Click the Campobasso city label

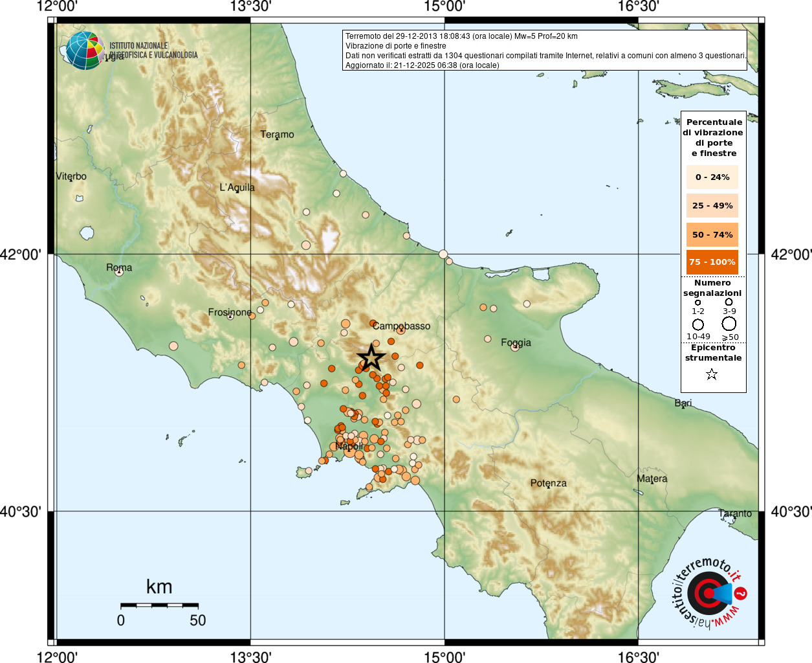pos(401,326)
